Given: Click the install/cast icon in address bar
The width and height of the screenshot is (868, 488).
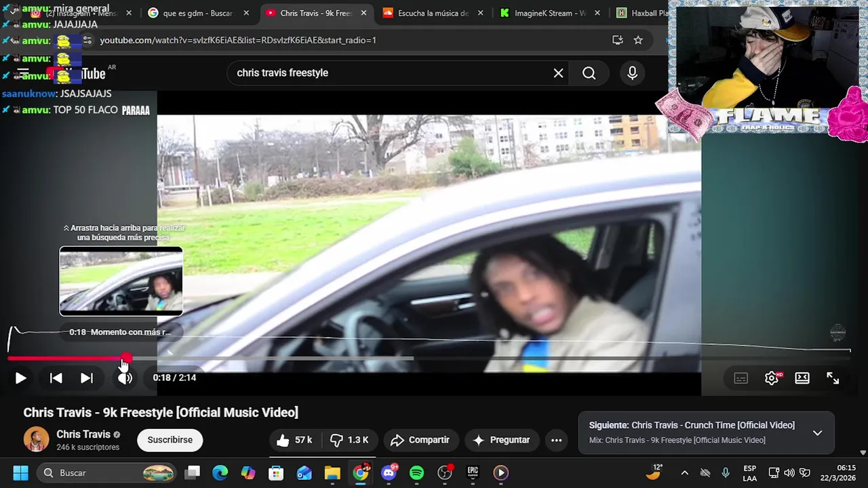Looking at the screenshot, I should click(x=617, y=40).
